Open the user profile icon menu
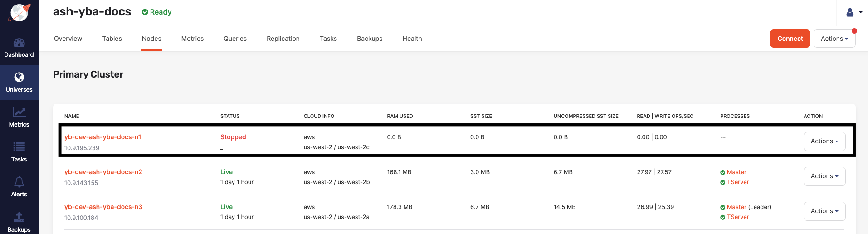Screen dimensions: 868x234 click(853, 12)
